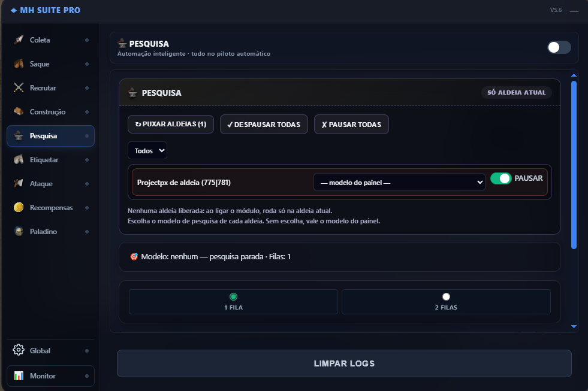Click the Modelo: nenhum — pesquisa parada status
Screen dimensions: 588x391
216,256
